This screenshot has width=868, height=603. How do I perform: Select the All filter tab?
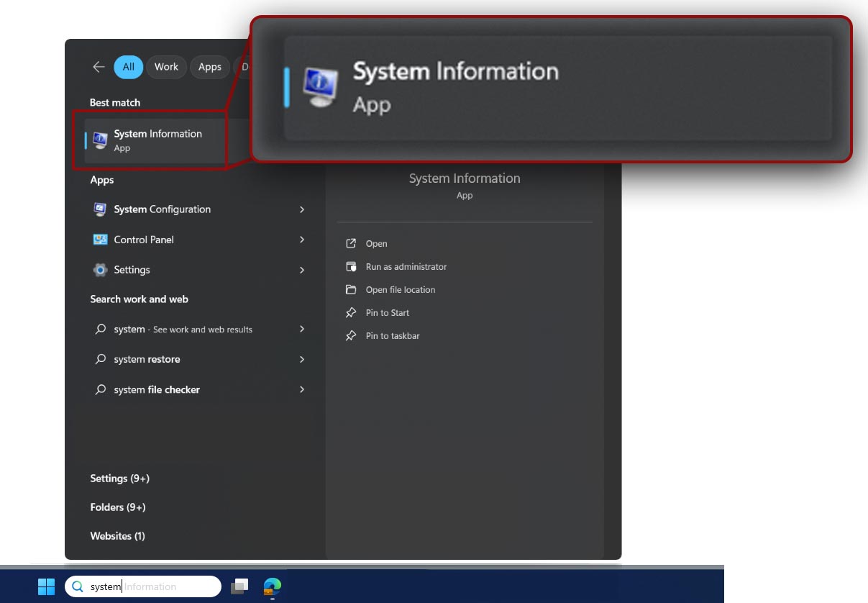click(x=128, y=67)
